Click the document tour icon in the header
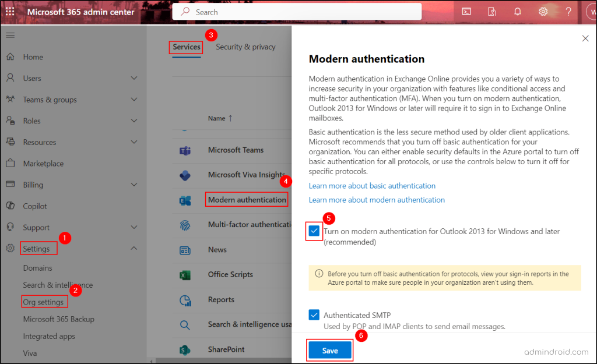Screen dimensions: 597x364 click(x=492, y=12)
